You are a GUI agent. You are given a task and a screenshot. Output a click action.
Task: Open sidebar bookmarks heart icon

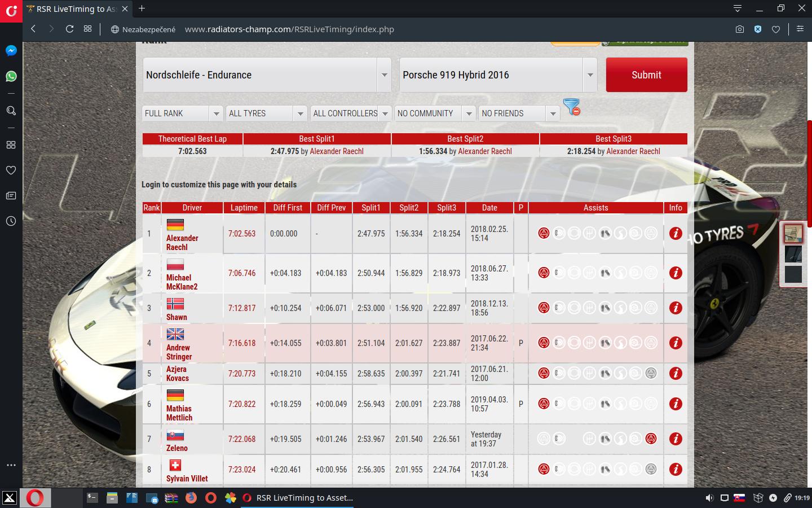tap(11, 170)
